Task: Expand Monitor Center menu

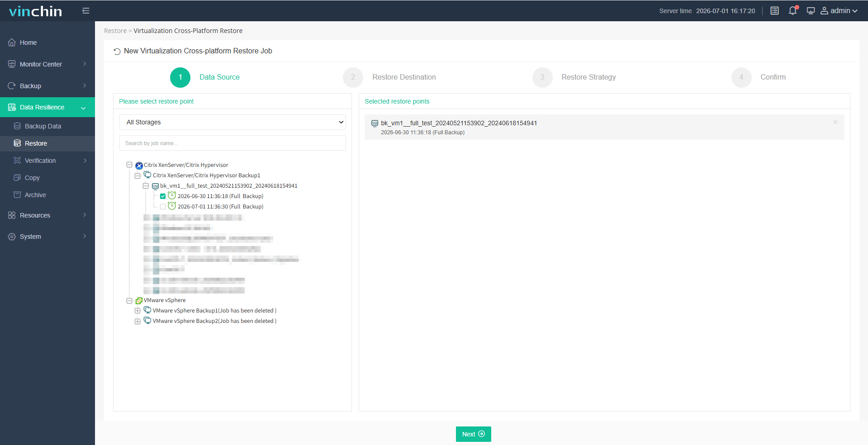Action: [47, 64]
